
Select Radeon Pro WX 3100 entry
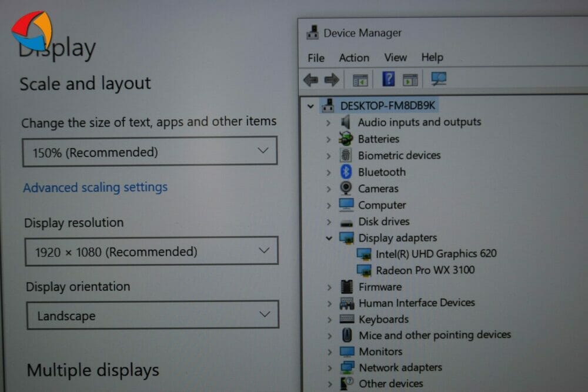click(425, 270)
